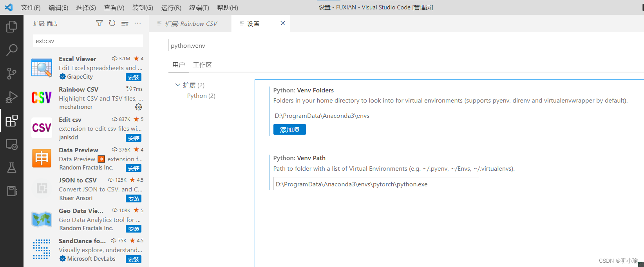Click the Python: Venv Path setting title
This screenshot has height=267, width=644.
pos(299,158)
